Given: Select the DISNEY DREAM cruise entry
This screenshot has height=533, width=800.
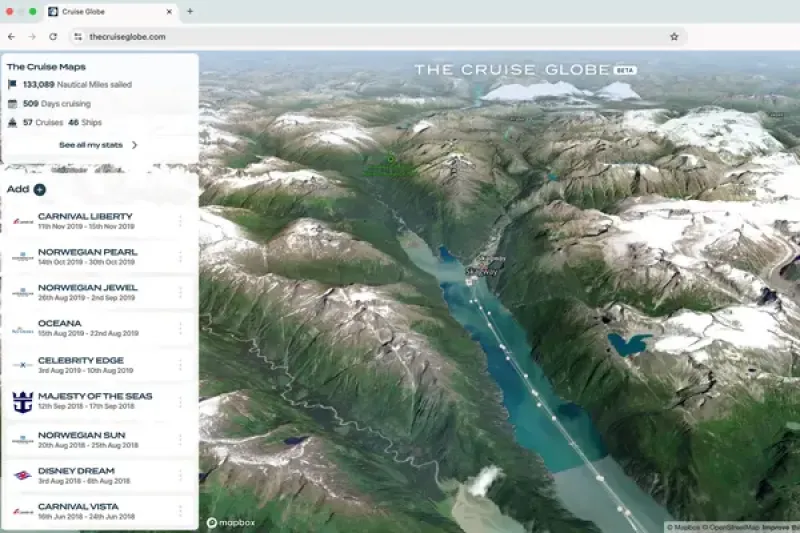Looking at the screenshot, I should [100, 475].
